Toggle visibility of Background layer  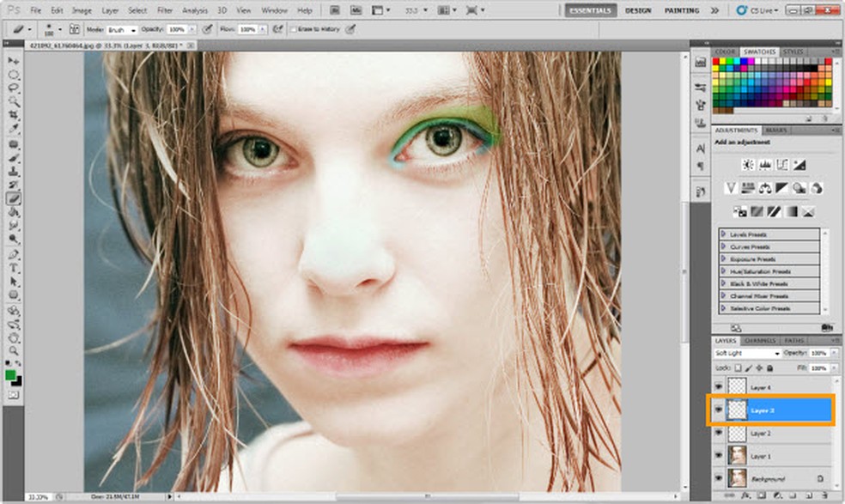pyautogui.click(x=718, y=478)
